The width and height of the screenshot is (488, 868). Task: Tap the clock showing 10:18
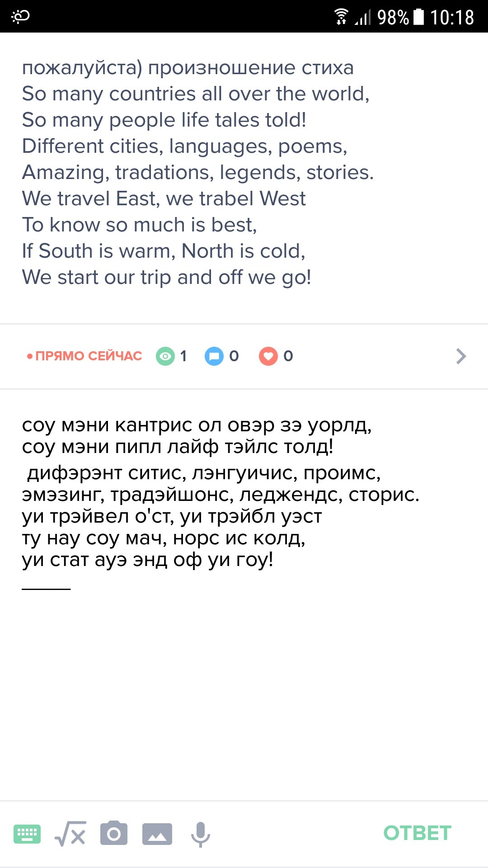pos(452,17)
